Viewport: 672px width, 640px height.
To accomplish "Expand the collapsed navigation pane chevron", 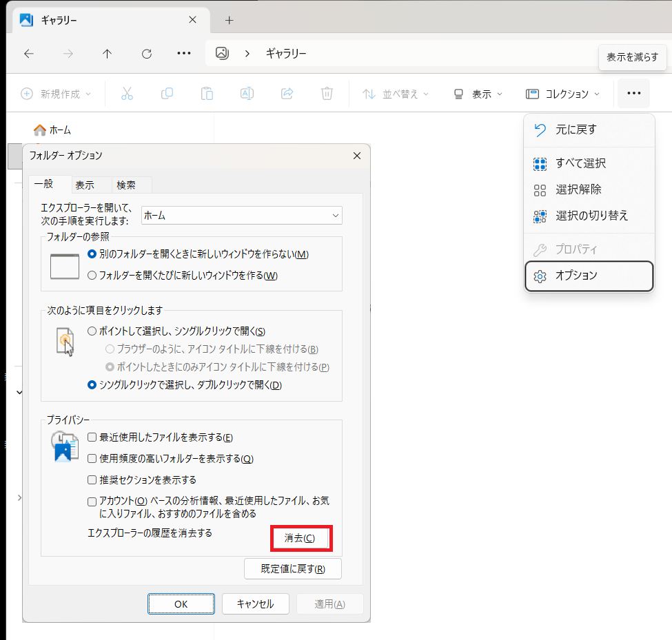I will pyautogui.click(x=20, y=497).
